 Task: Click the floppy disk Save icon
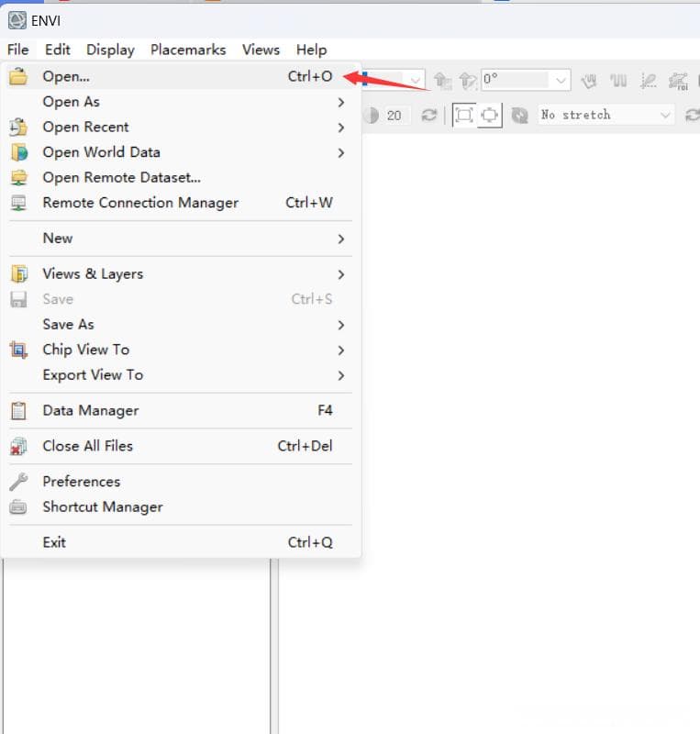coord(18,299)
